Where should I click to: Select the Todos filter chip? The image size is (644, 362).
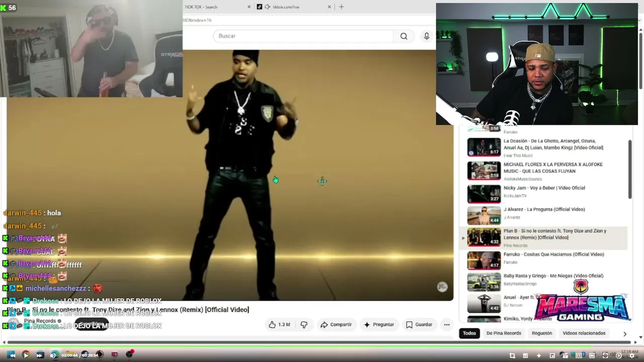[x=469, y=333]
